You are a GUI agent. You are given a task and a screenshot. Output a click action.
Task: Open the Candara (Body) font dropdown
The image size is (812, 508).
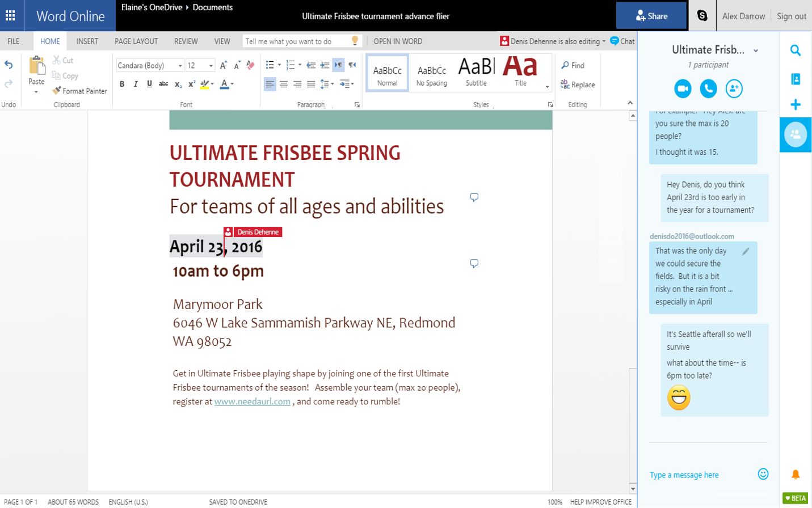[x=180, y=66]
